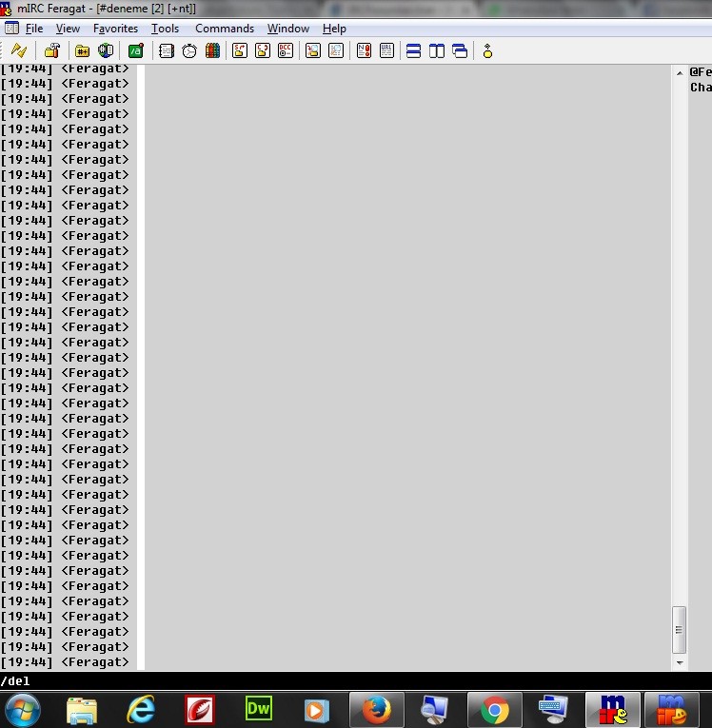This screenshot has width=712, height=728.
Task: Click the About mIRC yellow figure icon
Action: [487, 50]
